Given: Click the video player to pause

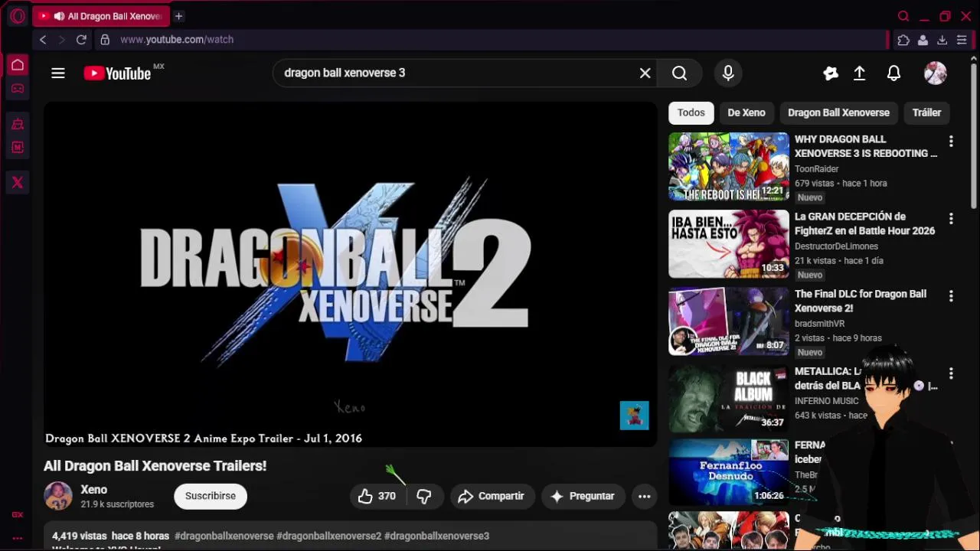Looking at the screenshot, I should (x=351, y=274).
